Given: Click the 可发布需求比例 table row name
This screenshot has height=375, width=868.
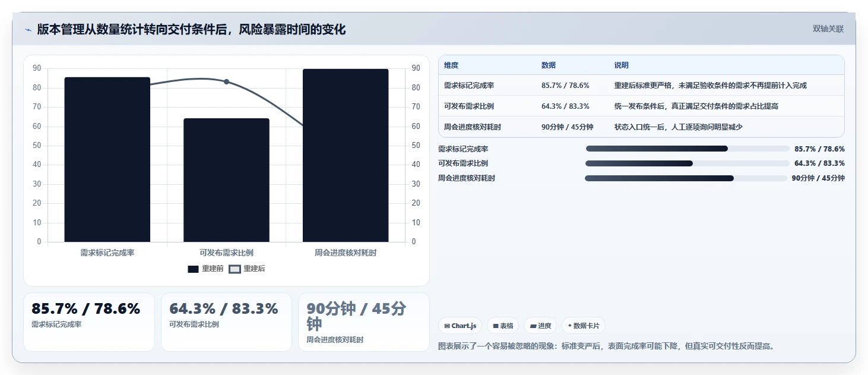Looking at the screenshot, I should [469, 106].
